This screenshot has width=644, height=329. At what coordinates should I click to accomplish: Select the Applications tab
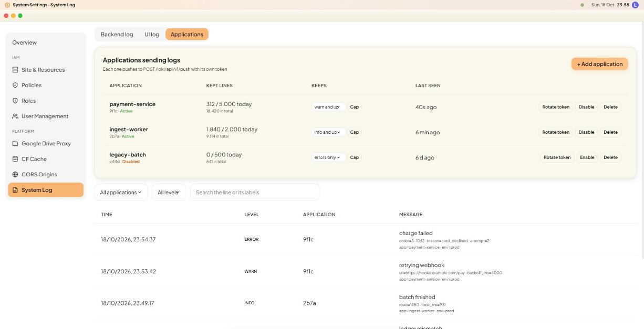186,34
